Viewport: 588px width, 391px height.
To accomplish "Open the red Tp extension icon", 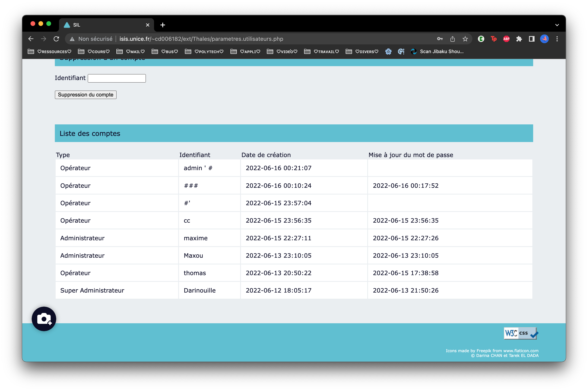I will (x=494, y=39).
